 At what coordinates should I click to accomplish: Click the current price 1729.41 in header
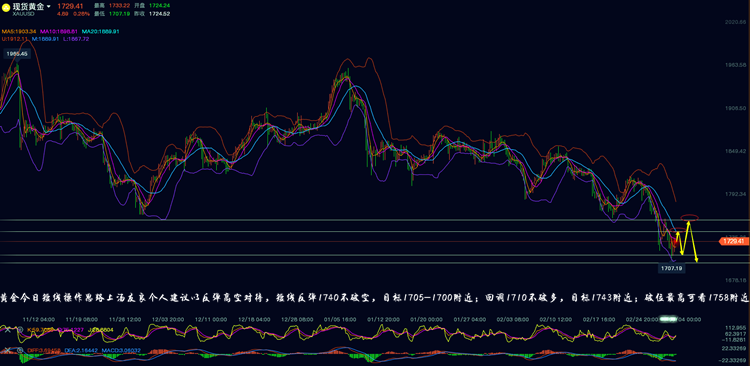70,6
